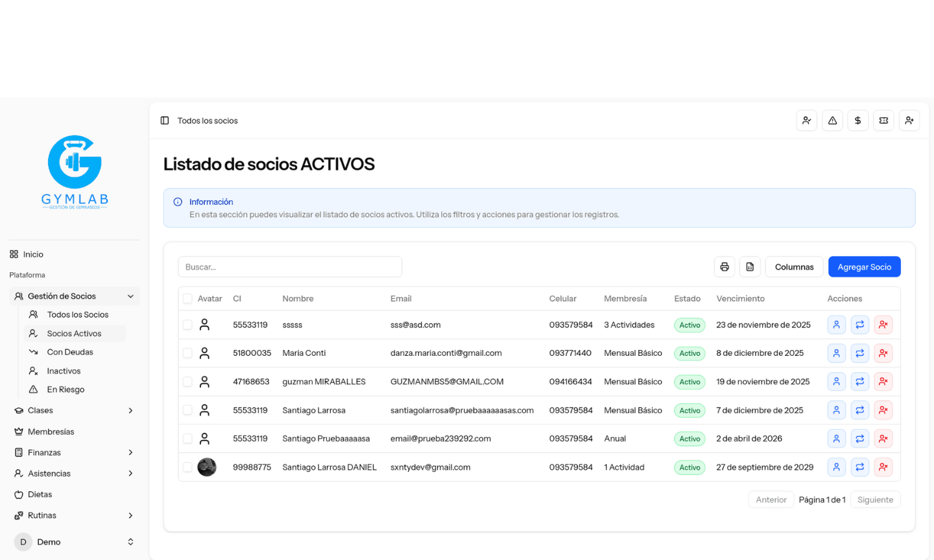Open the blue profile icon for guzman MIRABALLES
The width and height of the screenshot is (934, 560).
point(836,381)
